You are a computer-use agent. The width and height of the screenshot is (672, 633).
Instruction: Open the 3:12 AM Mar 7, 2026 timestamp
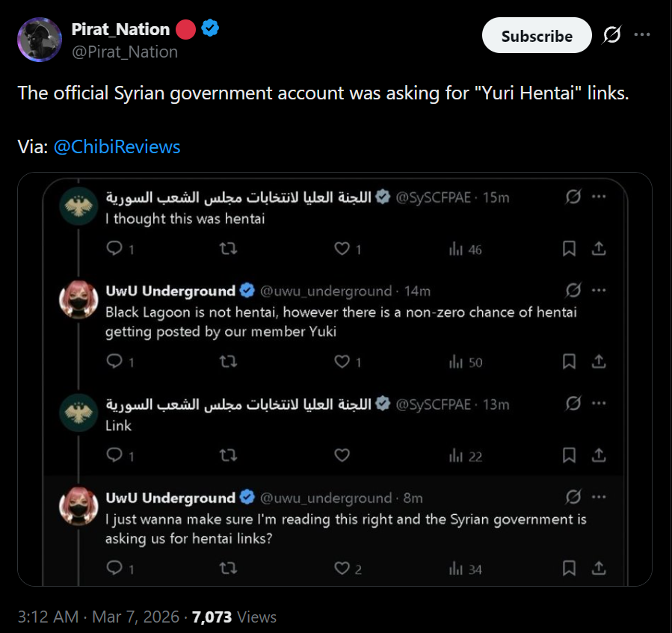[98, 617]
